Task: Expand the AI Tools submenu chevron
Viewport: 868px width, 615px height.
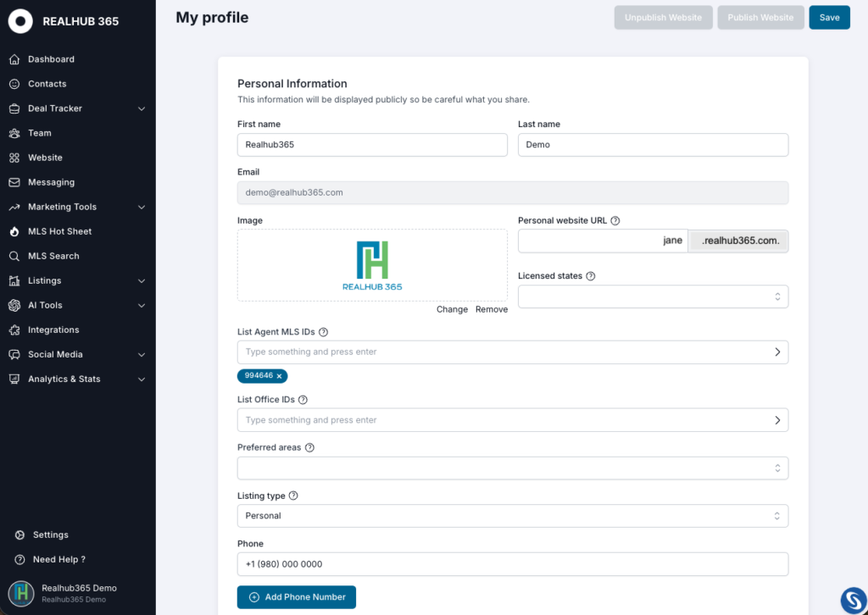Action: pos(142,306)
